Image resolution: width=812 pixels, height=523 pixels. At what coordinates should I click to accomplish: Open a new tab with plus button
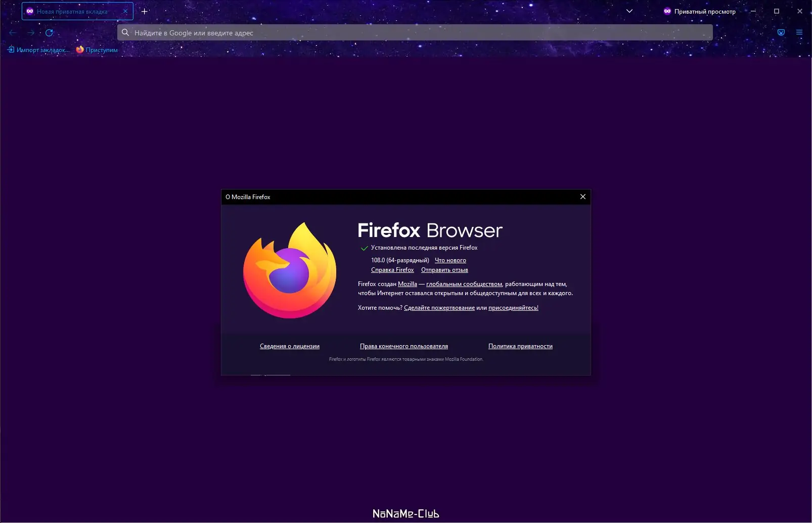[145, 11]
